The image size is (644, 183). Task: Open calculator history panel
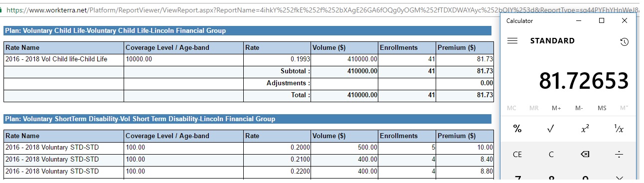pyautogui.click(x=624, y=42)
